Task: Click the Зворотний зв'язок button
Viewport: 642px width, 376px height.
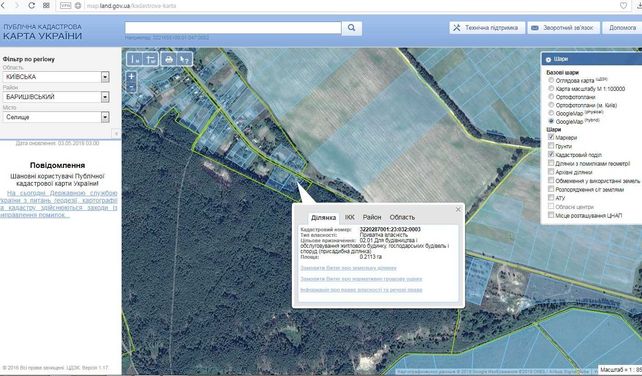Action: pyautogui.click(x=564, y=28)
